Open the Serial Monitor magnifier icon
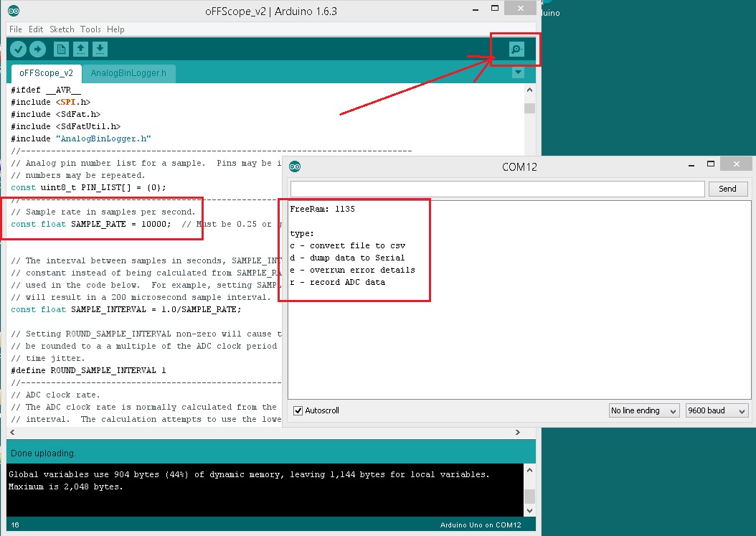The image size is (756, 536). [x=516, y=49]
